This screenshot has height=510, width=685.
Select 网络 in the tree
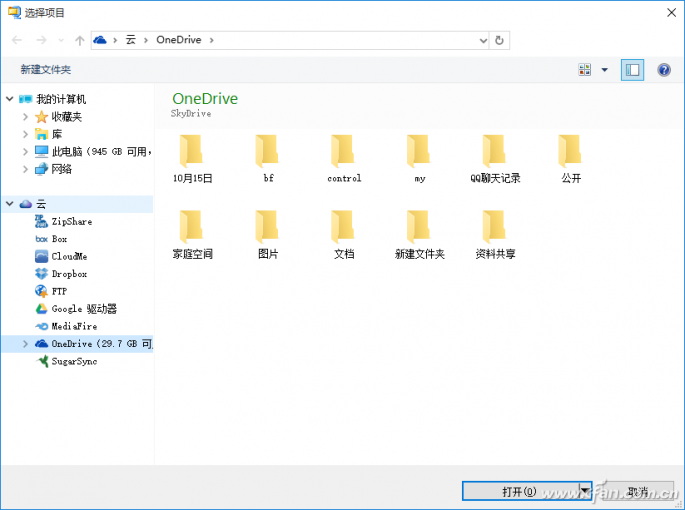62,169
